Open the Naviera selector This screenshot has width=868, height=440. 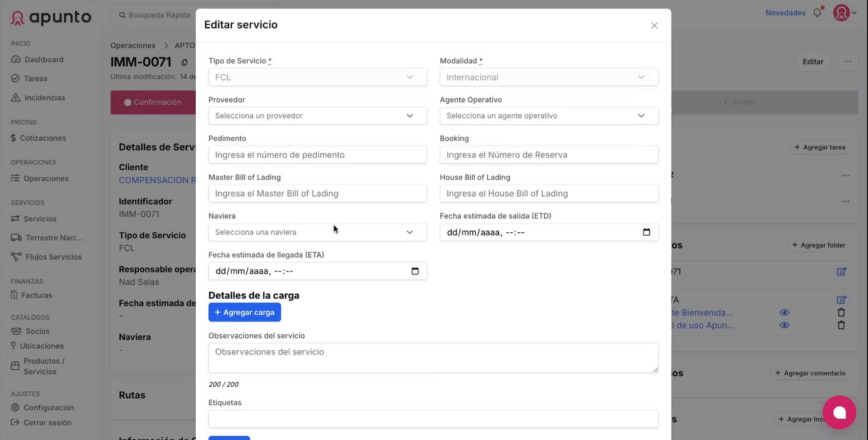tap(317, 232)
